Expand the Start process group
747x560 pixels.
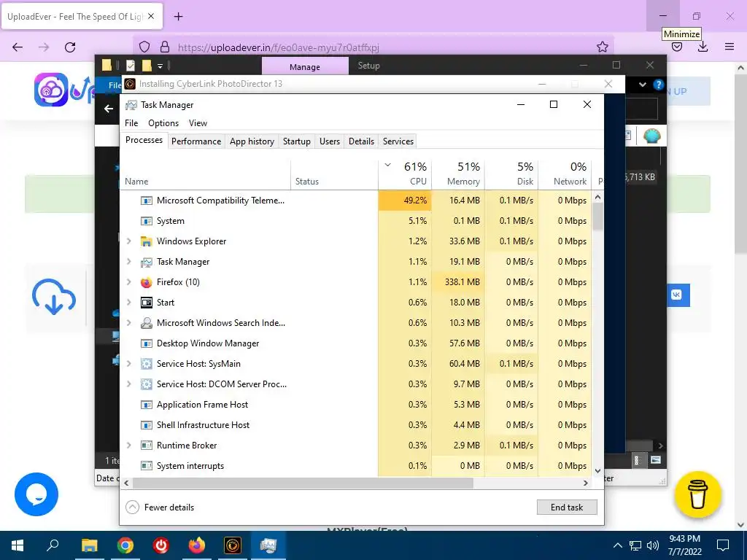tap(128, 303)
